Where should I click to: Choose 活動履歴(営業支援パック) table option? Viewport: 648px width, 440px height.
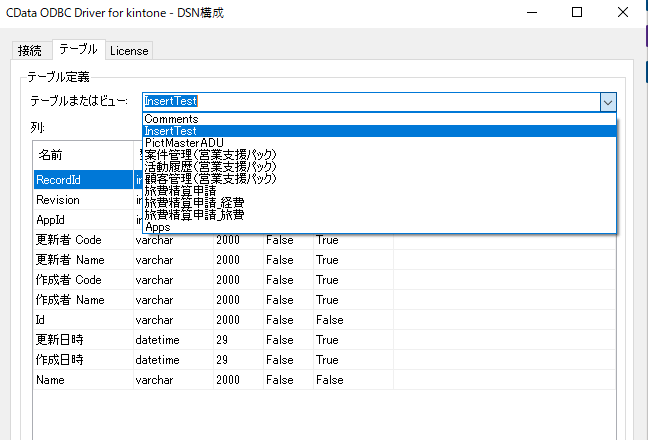pyautogui.click(x=210, y=167)
